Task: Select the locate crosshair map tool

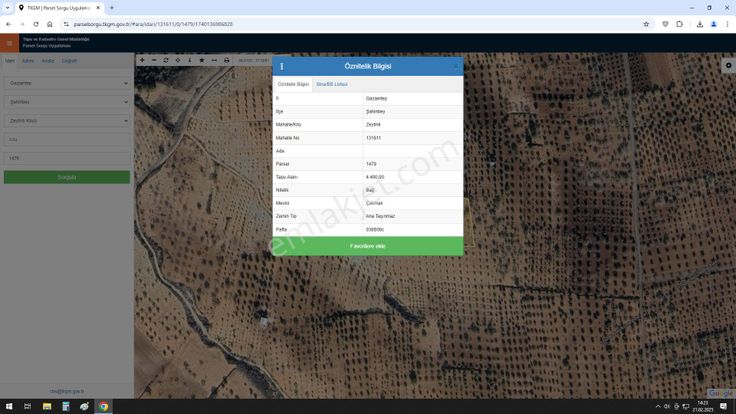Action: tap(178, 60)
